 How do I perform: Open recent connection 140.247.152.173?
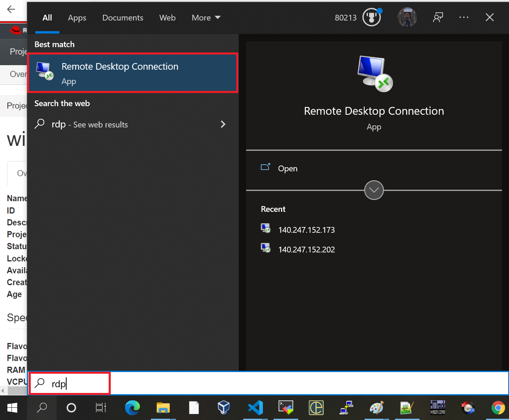click(306, 230)
